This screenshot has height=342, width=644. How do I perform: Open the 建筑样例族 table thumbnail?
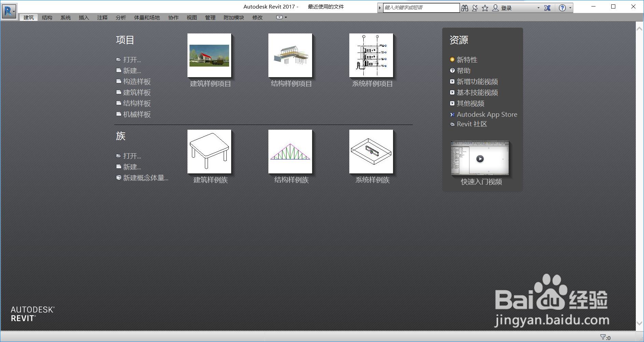point(209,152)
